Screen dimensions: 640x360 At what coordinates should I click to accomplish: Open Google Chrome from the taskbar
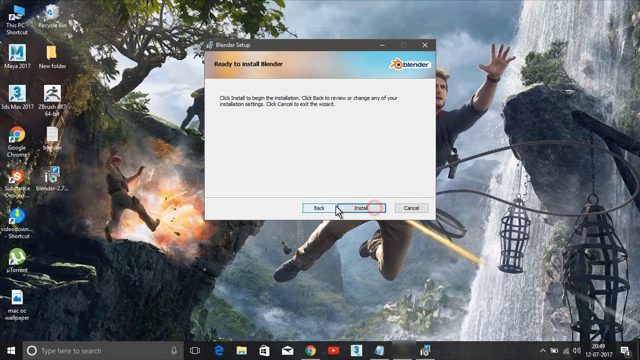(x=311, y=351)
